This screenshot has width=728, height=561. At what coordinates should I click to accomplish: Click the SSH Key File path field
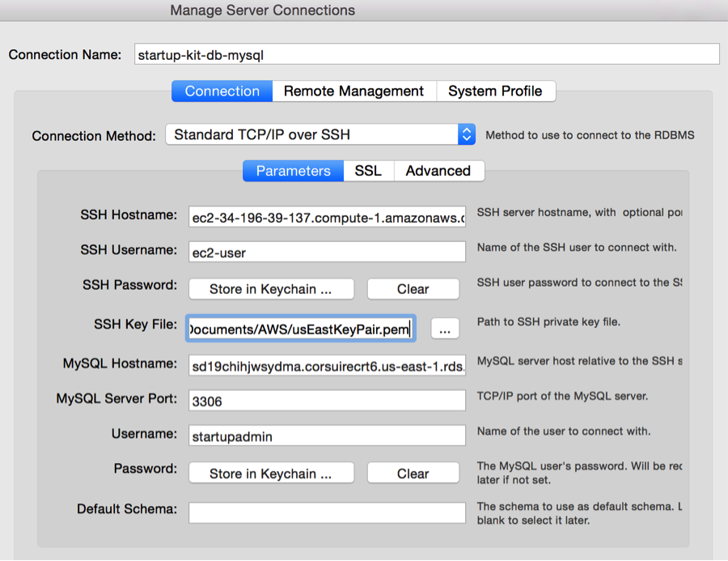tap(300, 328)
